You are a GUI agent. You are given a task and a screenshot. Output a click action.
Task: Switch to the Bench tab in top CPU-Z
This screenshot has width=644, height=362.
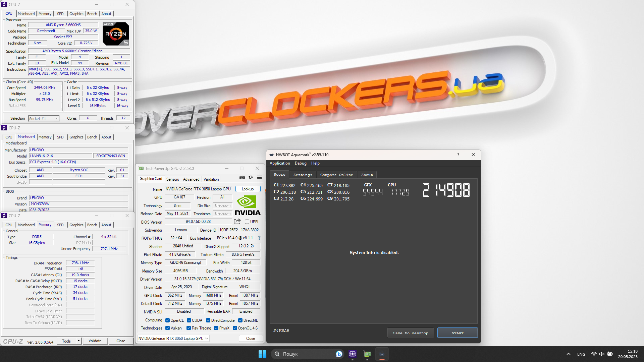click(x=92, y=14)
